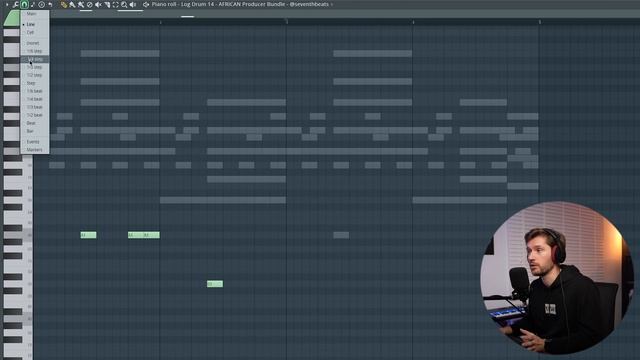Choose (none) in the snap menu
Screen dimensions: 640x360
[x=35, y=43]
